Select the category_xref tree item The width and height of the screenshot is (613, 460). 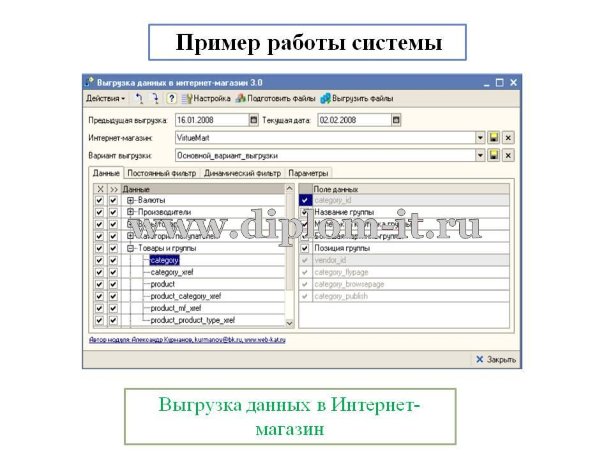pos(172,272)
